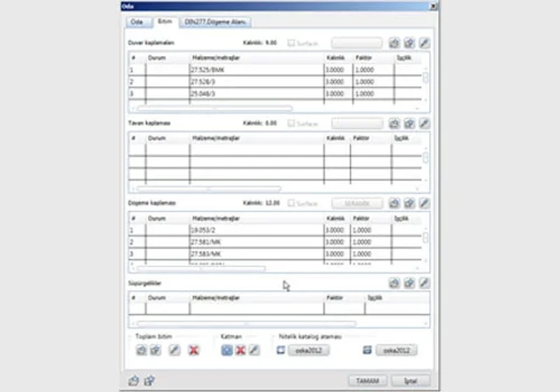Click stacked catalog icon beside second oska2012

[367, 350]
